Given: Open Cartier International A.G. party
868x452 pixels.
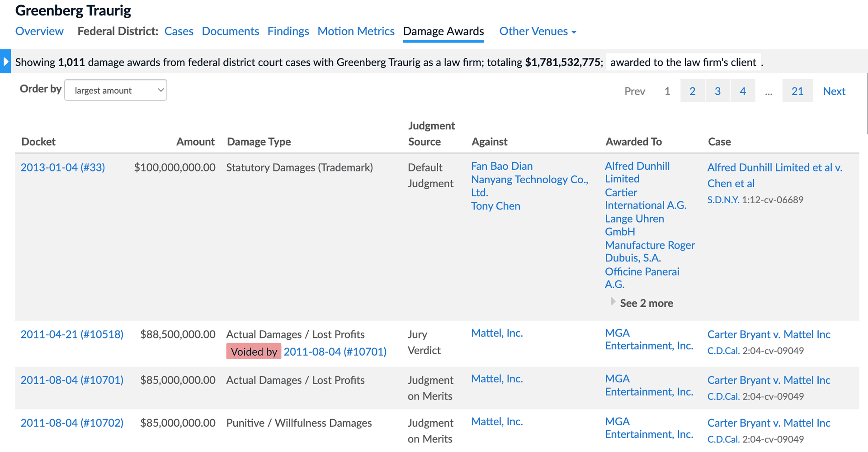Looking at the screenshot, I should 646,199.
